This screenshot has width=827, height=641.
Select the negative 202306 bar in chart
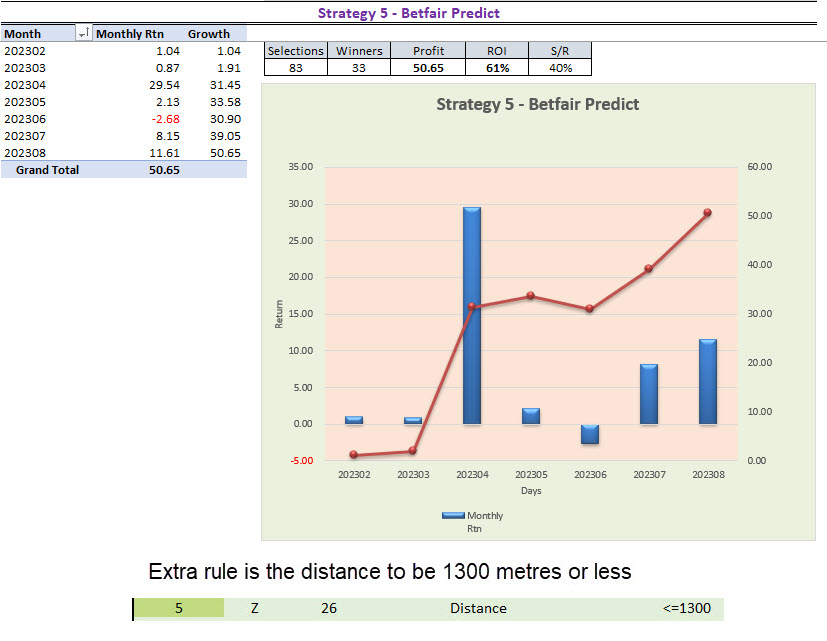click(x=590, y=434)
